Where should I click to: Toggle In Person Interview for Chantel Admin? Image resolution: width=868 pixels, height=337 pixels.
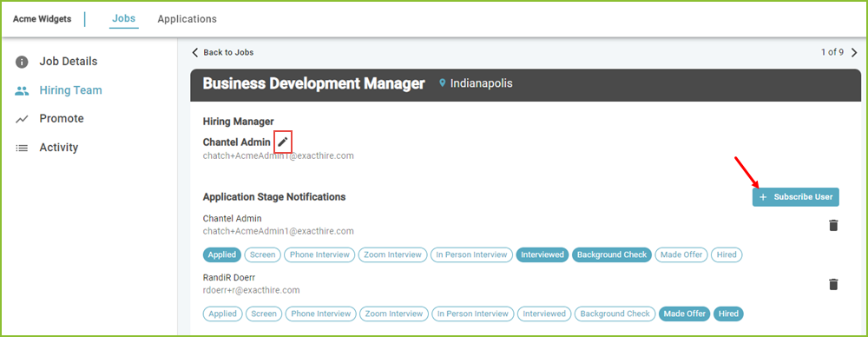(x=471, y=255)
